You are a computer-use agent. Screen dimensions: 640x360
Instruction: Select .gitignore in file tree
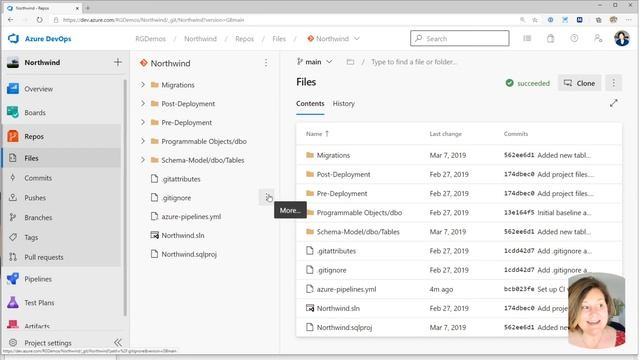[x=176, y=198]
